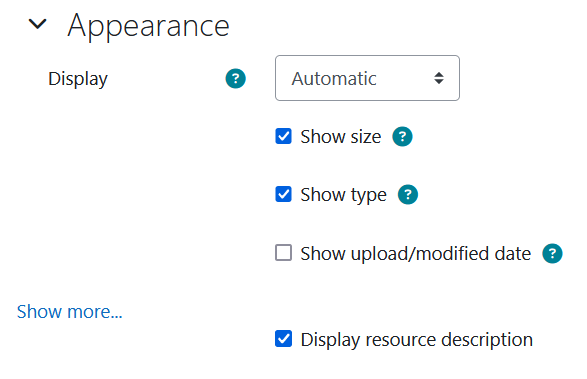This screenshot has height=379, width=587.
Task: Click the Display field label
Action: (x=78, y=79)
